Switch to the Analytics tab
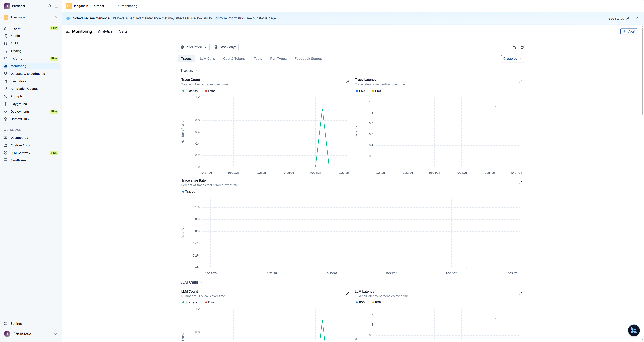 (x=105, y=31)
